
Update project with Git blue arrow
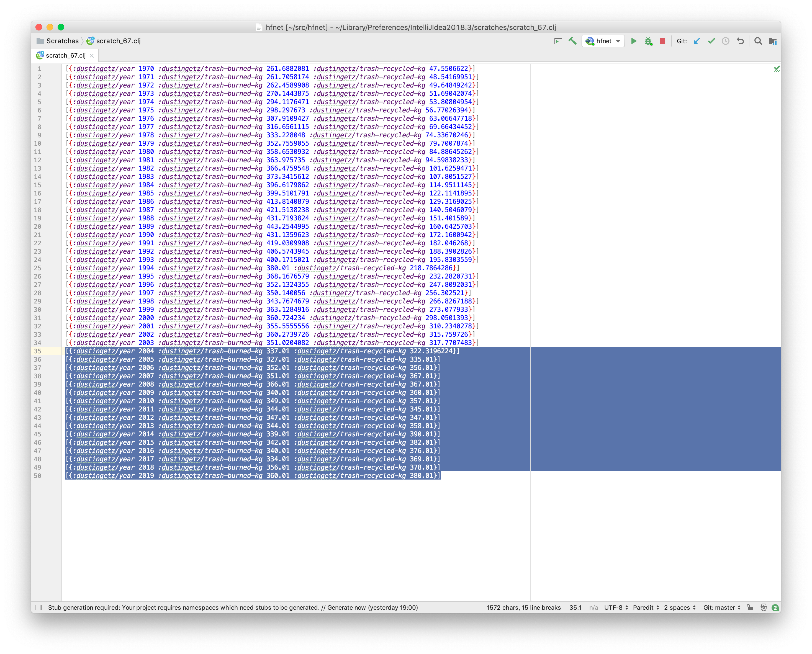pos(697,41)
